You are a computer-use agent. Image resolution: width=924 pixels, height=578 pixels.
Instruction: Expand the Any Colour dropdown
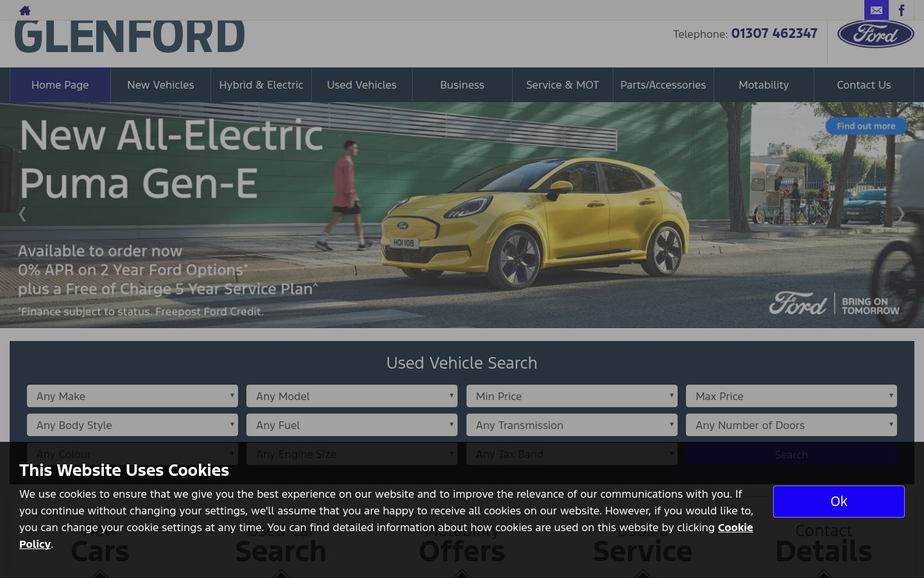(132, 454)
